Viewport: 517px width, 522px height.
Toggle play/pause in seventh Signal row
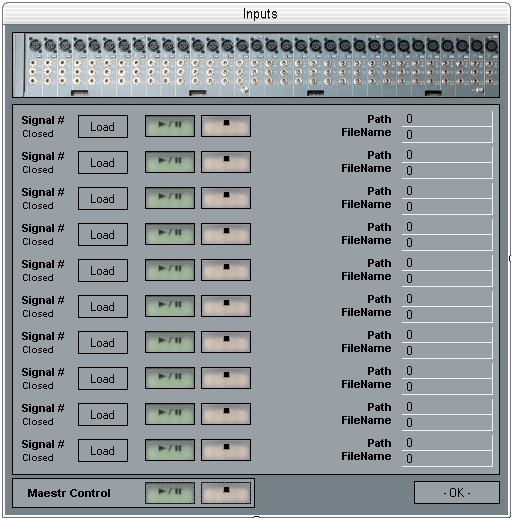click(170, 342)
